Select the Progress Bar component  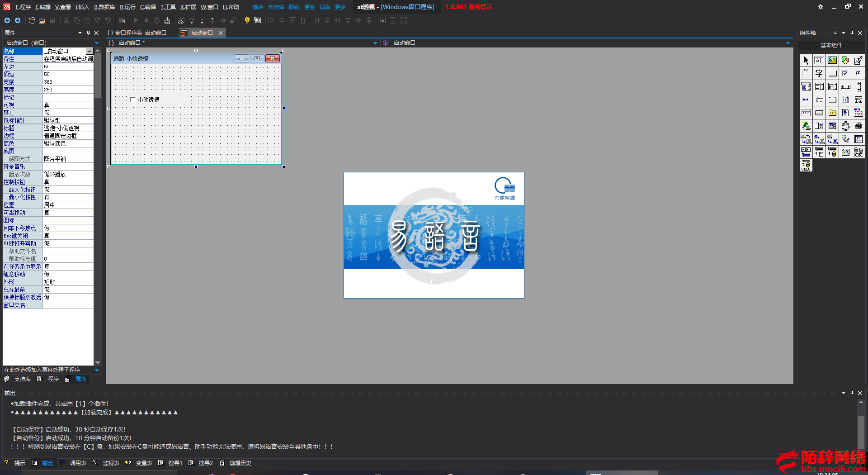[806, 100]
